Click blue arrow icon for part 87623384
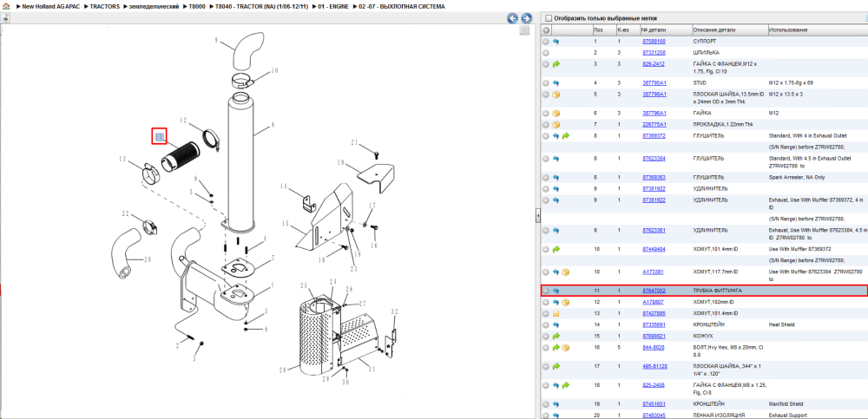This screenshot has height=419, width=868. [x=556, y=159]
